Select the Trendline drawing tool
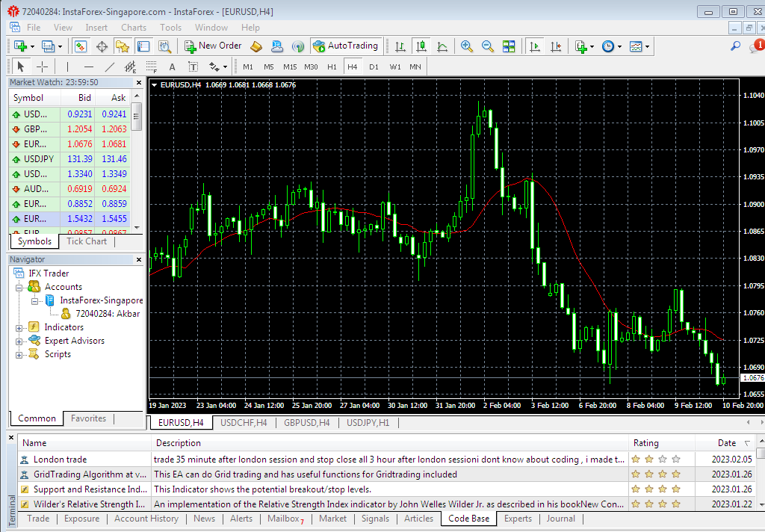The height and width of the screenshot is (532, 765). point(110,66)
